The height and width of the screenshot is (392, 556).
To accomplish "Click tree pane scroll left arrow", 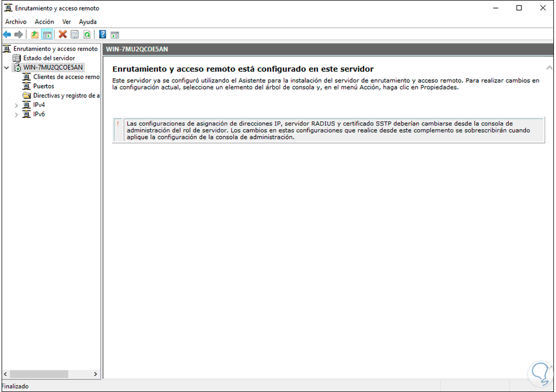I will coord(5,374).
